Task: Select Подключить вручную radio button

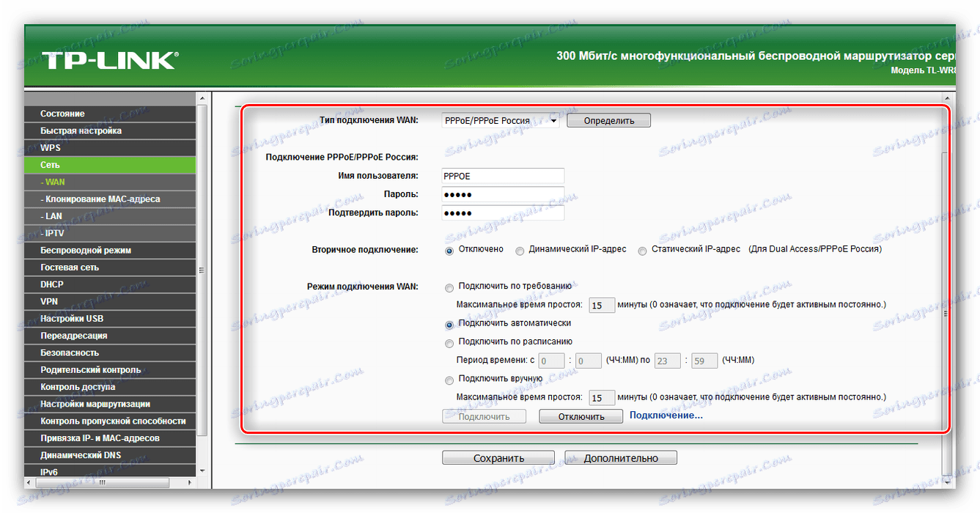Action: [449, 380]
